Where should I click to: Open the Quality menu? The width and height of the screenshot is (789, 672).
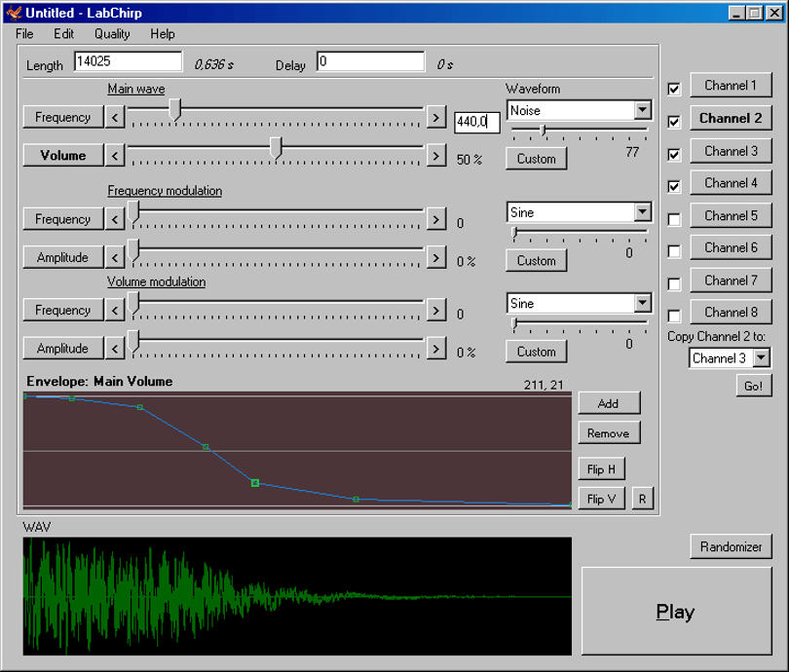112,34
